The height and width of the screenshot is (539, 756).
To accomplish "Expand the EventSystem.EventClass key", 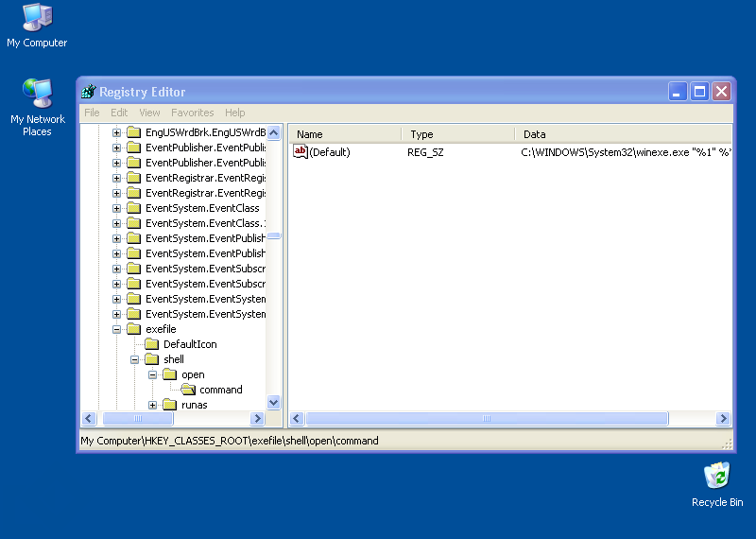I will [x=116, y=208].
